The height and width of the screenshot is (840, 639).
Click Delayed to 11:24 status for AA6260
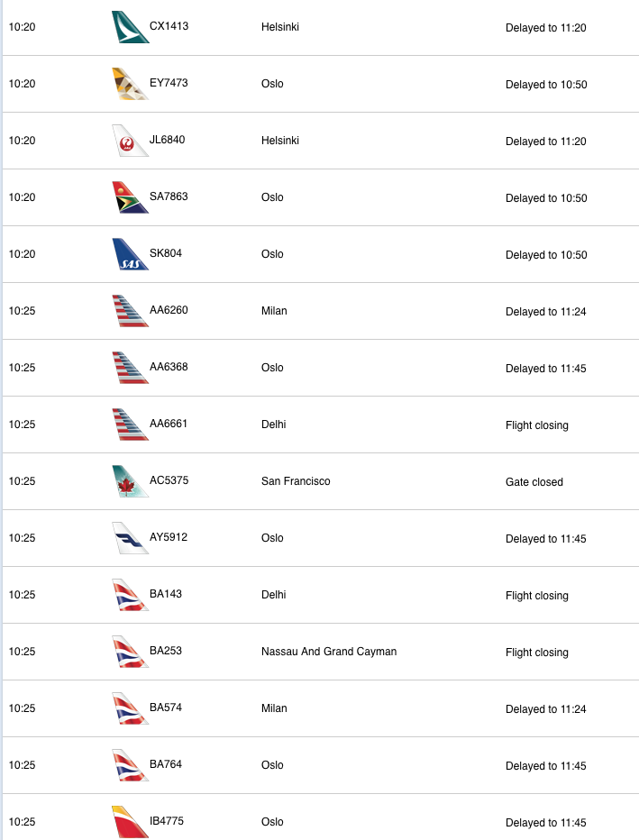546,312
